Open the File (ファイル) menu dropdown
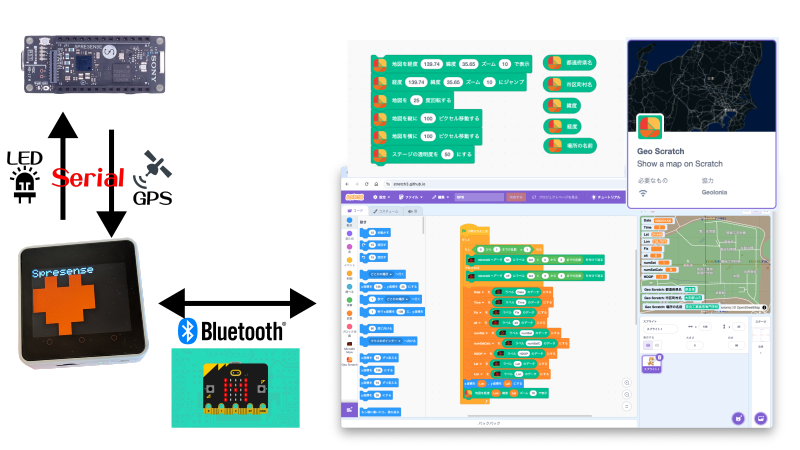This screenshot has height=450, width=800. (x=411, y=197)
